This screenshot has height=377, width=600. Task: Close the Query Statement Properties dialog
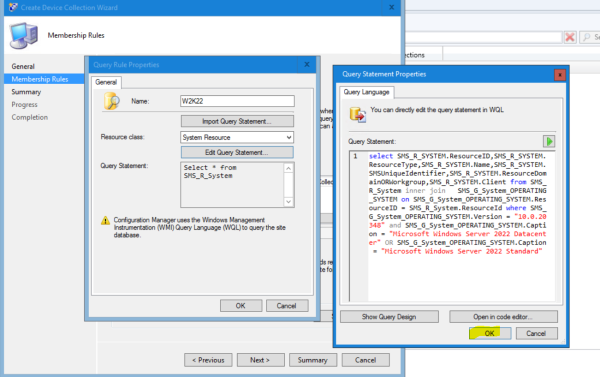click(x=560, y=75)
